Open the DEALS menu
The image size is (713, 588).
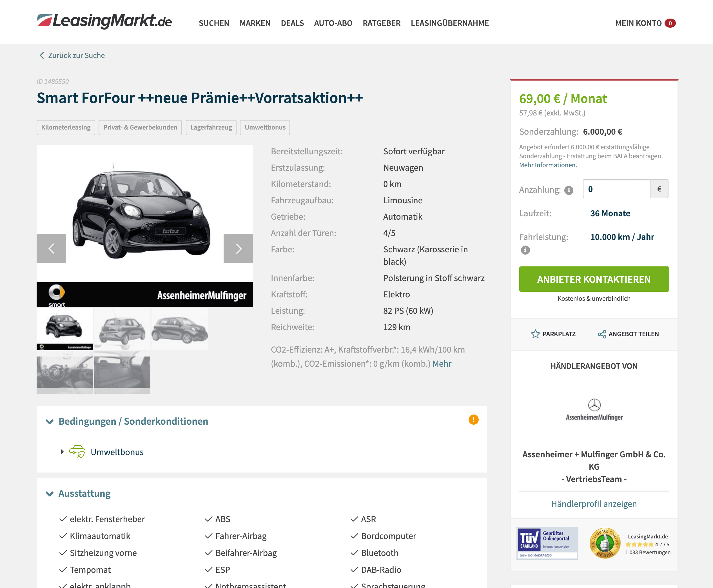pyautogui.click(x=292, y=23)
